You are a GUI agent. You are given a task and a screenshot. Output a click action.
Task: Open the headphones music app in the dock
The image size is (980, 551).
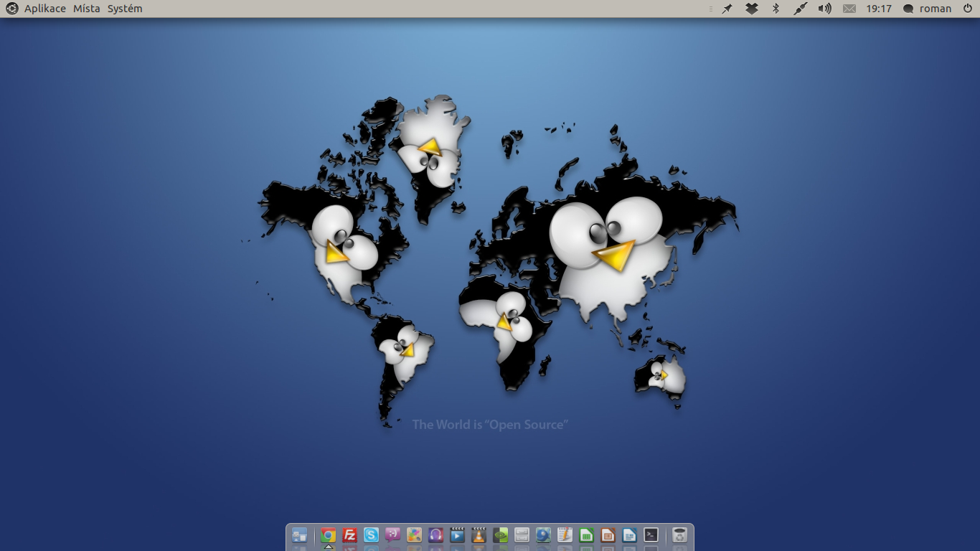coord(435,535)
